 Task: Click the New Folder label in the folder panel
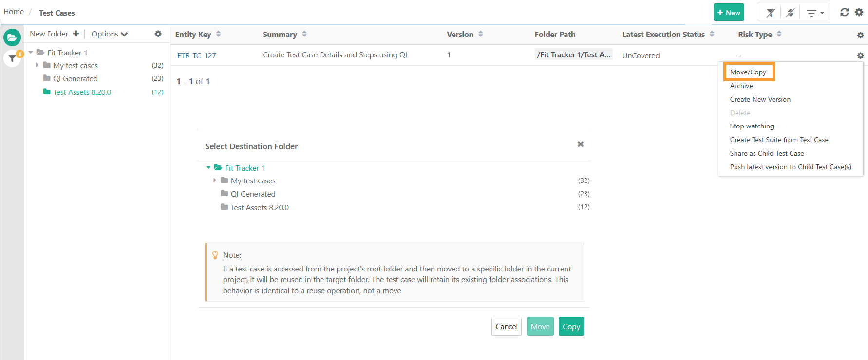pyautogui.click(x=49, y=34)
